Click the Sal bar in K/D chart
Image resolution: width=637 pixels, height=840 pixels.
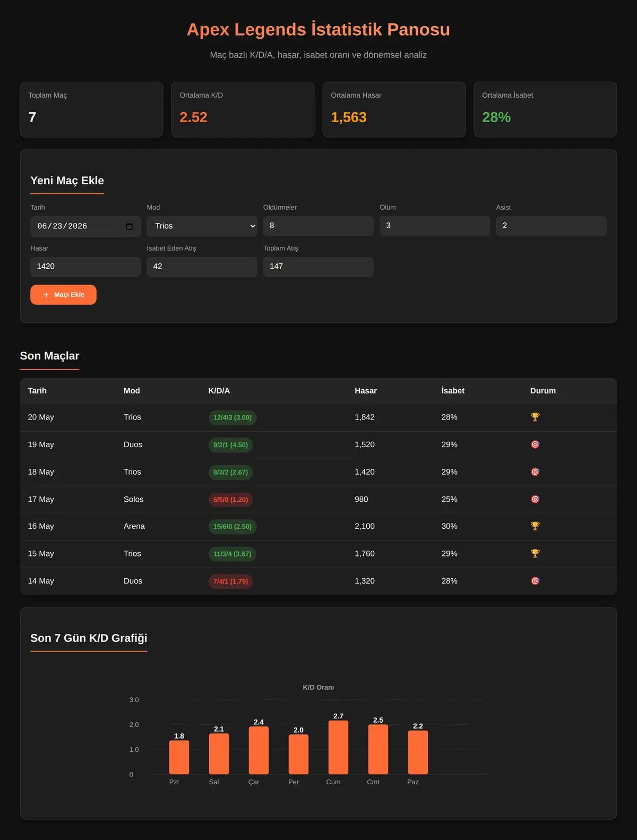(x=219, y=754)
